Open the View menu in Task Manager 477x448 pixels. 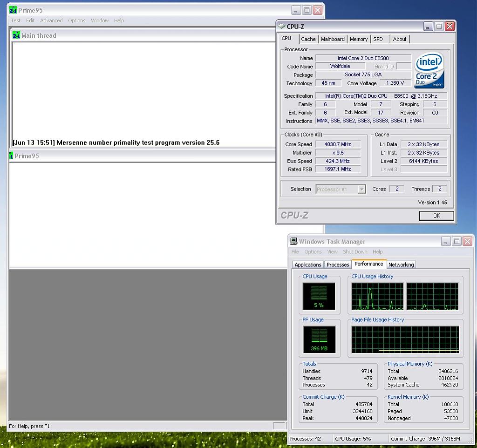[x=333, y=252]
